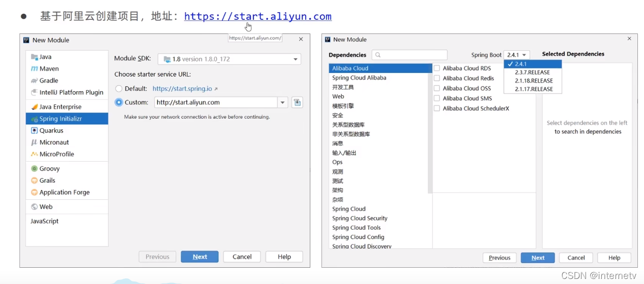This screenshot has height=284, width=644.
Task: Open the Spring Boot version dropdown
Action: (x=517, y=55)
